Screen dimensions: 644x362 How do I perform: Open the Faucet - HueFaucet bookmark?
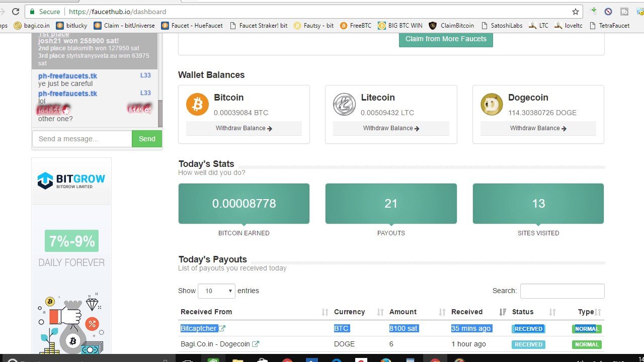point(192,26)
